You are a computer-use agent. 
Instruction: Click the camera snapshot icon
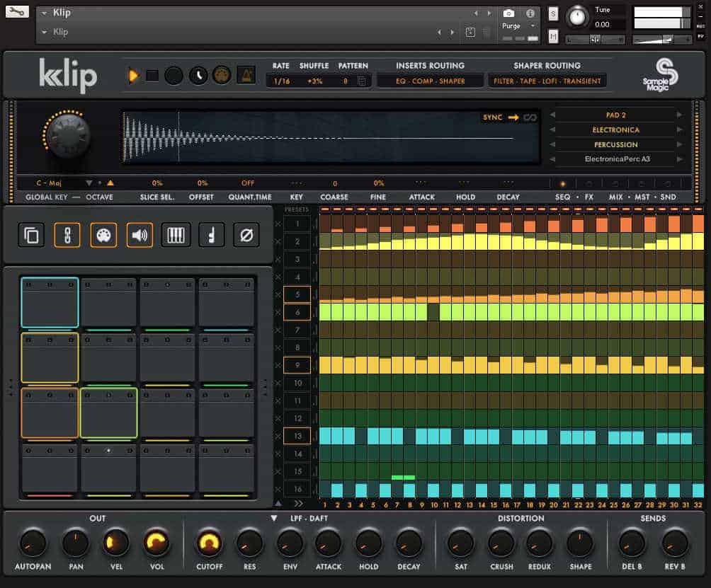tap(508, 13)
